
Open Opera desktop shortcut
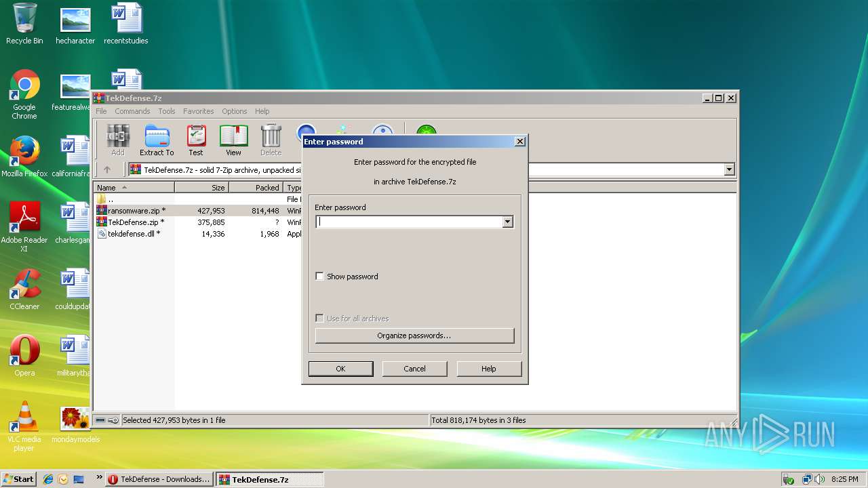pos(24,357)
